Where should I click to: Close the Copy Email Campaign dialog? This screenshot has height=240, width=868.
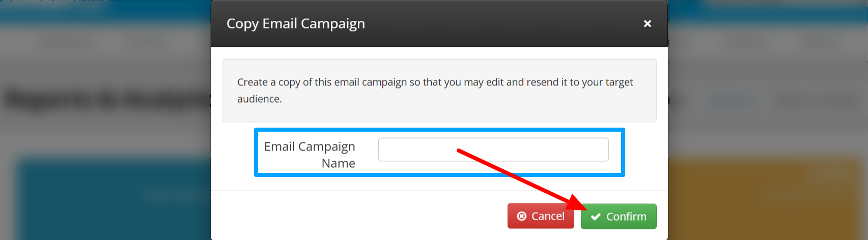pos(647,24)
